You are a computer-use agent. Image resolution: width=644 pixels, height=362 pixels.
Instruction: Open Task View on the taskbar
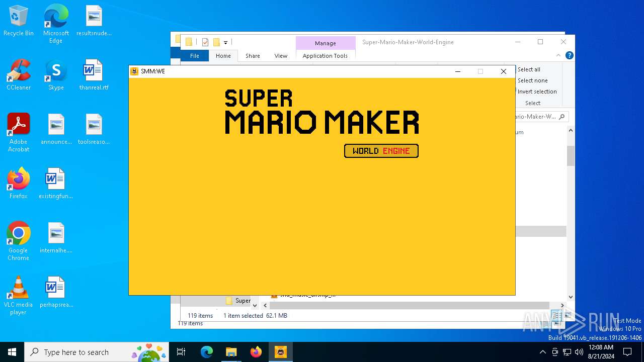[x=181, y=352]
